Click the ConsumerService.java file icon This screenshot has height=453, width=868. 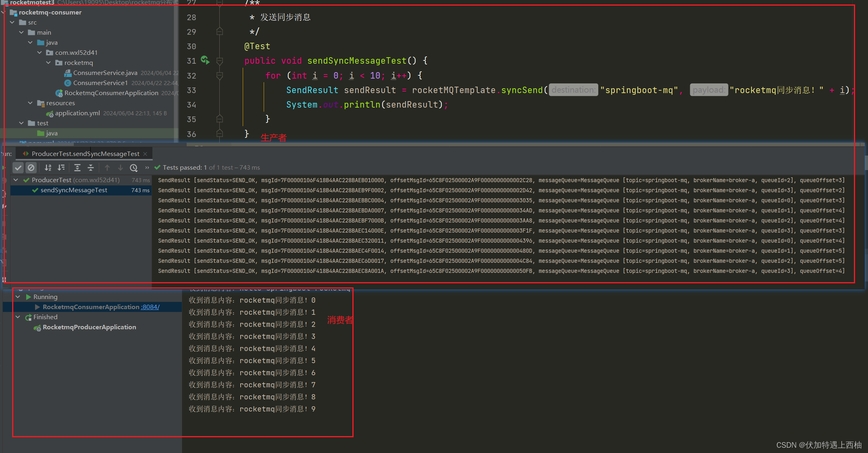tap(68, 73)
